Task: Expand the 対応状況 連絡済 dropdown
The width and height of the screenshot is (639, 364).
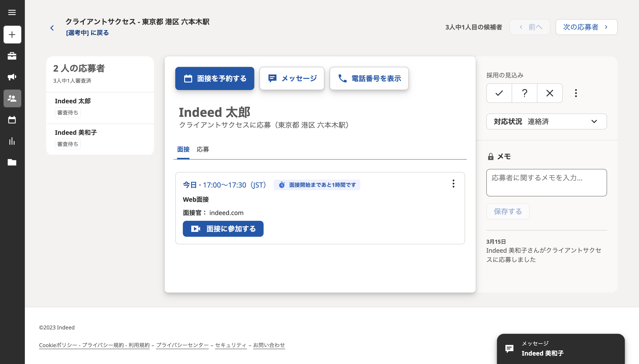Action: click(x=546, y=121)
